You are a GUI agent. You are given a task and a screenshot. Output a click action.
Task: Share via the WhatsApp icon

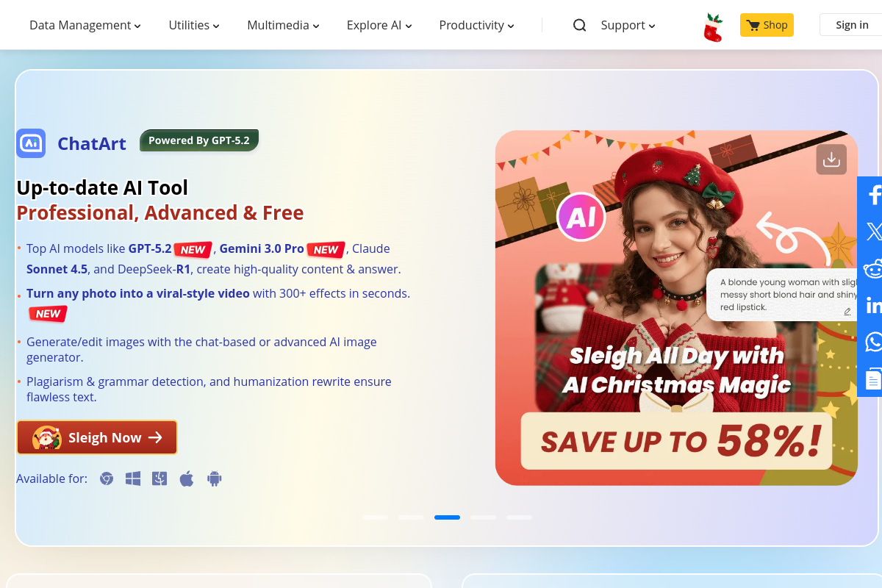[873, 342]
